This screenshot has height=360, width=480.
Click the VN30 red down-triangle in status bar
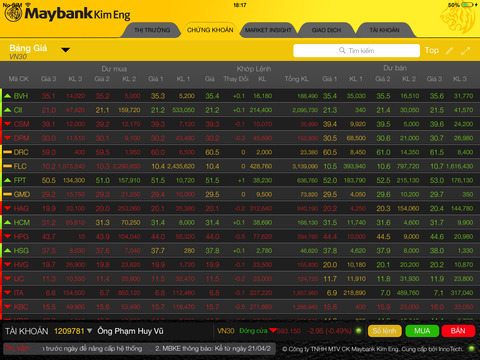(x=273, y=331)
